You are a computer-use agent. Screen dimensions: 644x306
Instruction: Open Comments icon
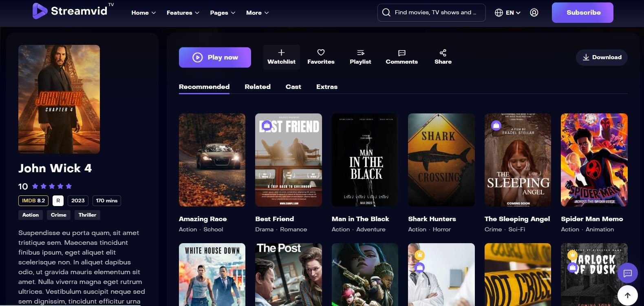[x=401, y=53]
